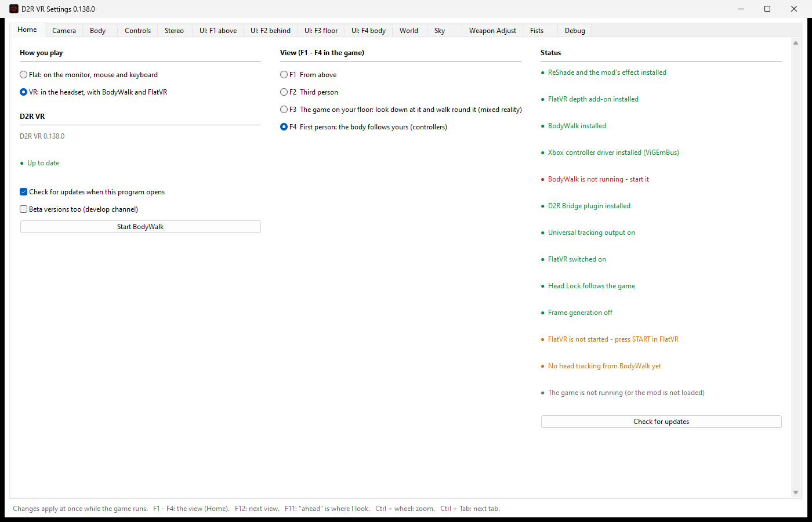Click the 'D2R VR 0.138.0' version text
The height and width of the screenshot is (522, 812).
tap(42, 136)
